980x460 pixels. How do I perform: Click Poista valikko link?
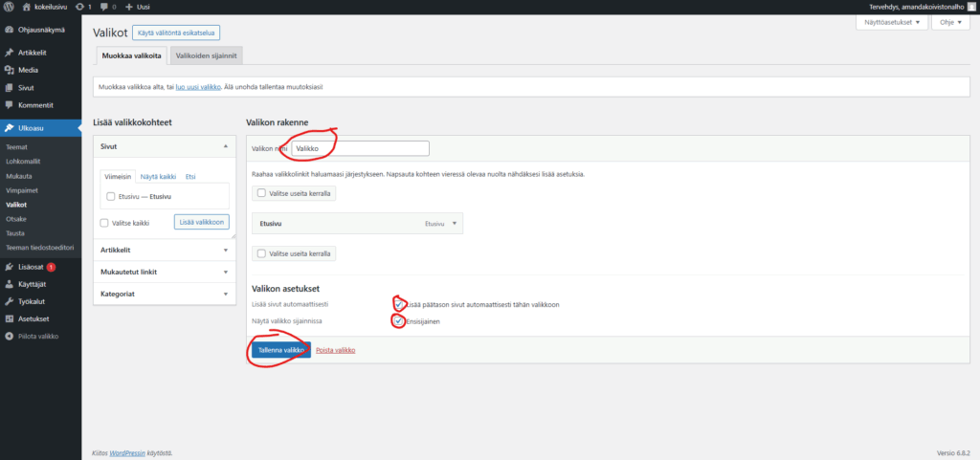tap(336, 350)
